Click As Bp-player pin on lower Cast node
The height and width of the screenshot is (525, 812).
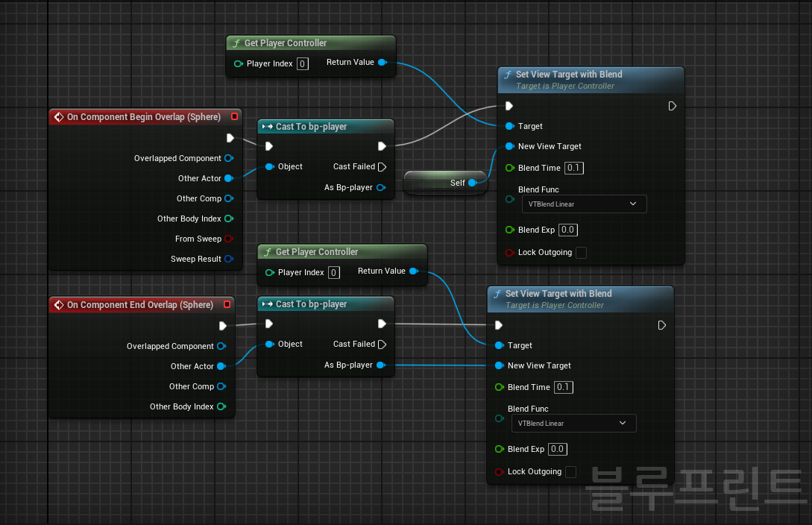[381, 365]
